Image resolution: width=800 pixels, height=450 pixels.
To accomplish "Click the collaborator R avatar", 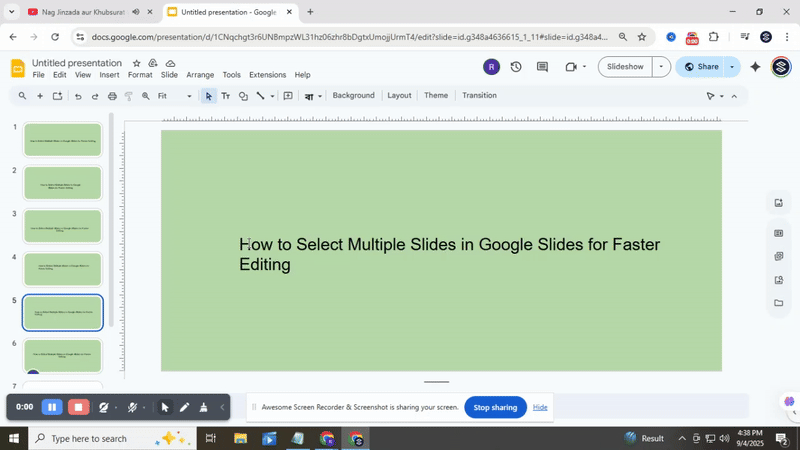I will (491, 67).
